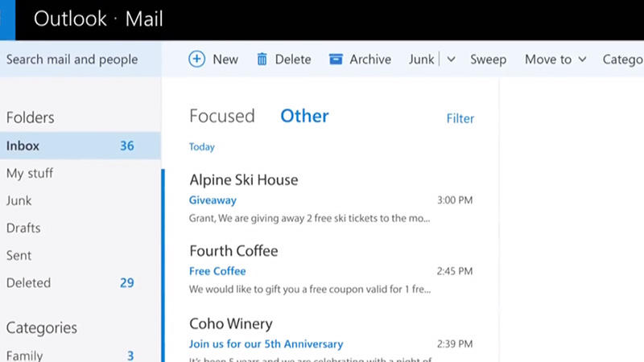Viewport: 644px width, 362px height.
Task: Open the My stuff folder
Action: point(30,173)
